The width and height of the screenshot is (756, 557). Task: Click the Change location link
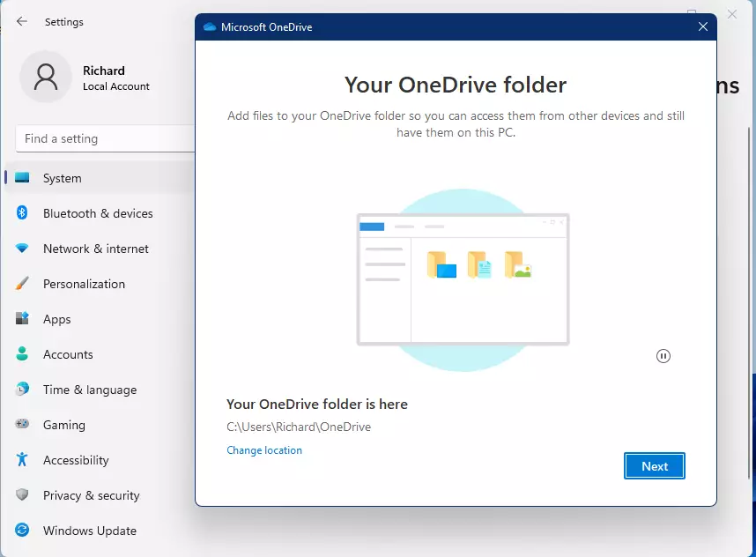pos(264,450)
